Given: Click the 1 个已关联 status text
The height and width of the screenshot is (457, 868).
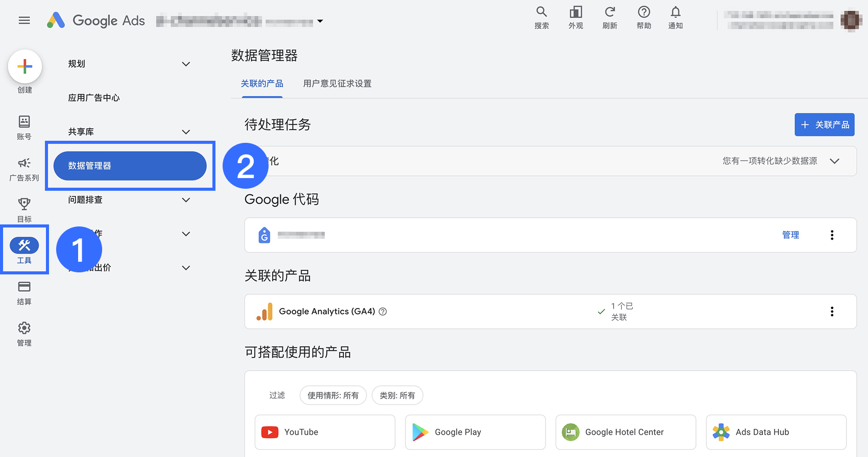Looking at the screenshot, I should (622, 312).
